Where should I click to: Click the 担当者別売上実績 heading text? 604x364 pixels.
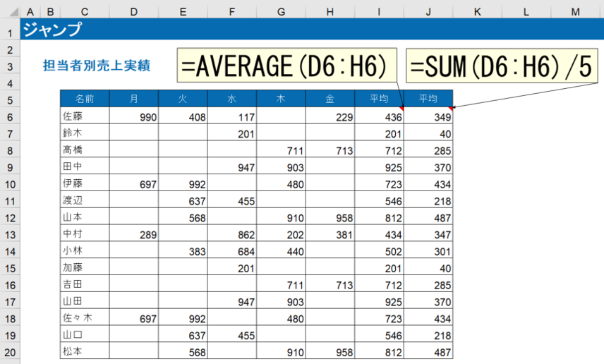click(100, 66)
